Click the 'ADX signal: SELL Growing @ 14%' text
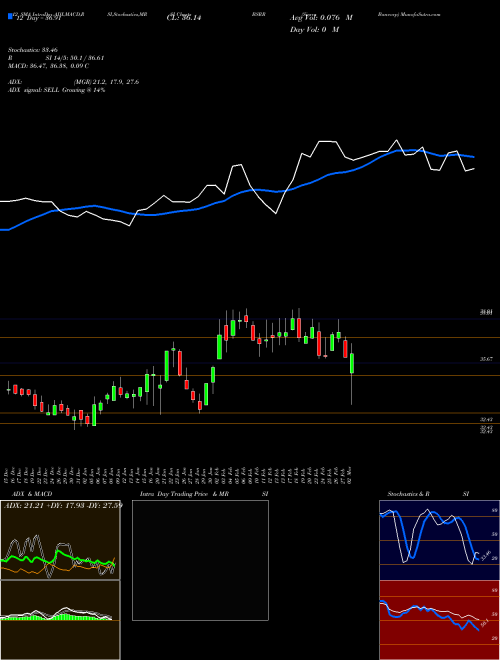Viewport: 500px width, 660px height. click(56, 90)
